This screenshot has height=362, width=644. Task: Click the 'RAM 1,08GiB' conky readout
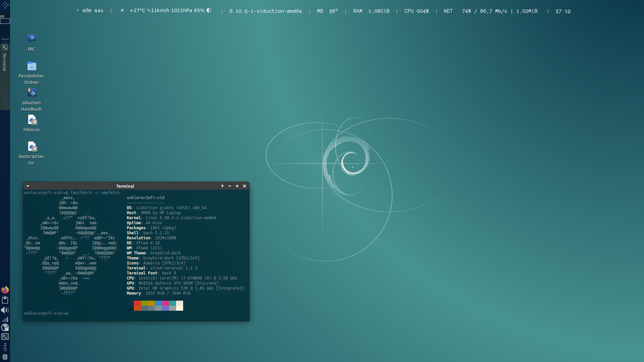pos(371,11)
